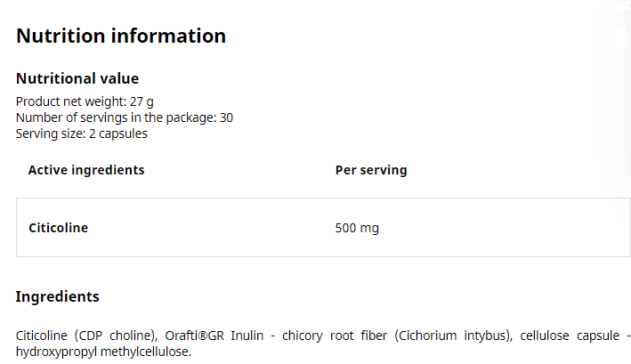Click '(CDP choline)' in the ingredients list
The width and height of the screenshot is (631, 364).
pyautogui.click(x=117, y=336)
